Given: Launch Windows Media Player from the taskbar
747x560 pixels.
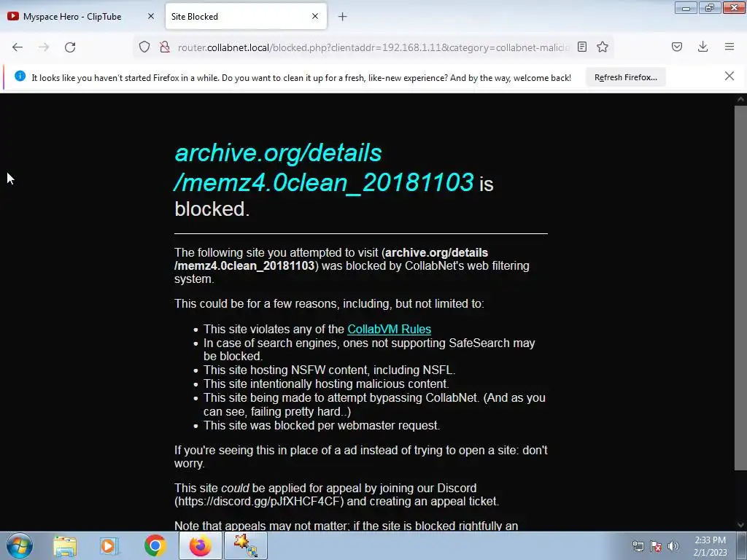Looking at the screenshot, I should tap(109, 546).
